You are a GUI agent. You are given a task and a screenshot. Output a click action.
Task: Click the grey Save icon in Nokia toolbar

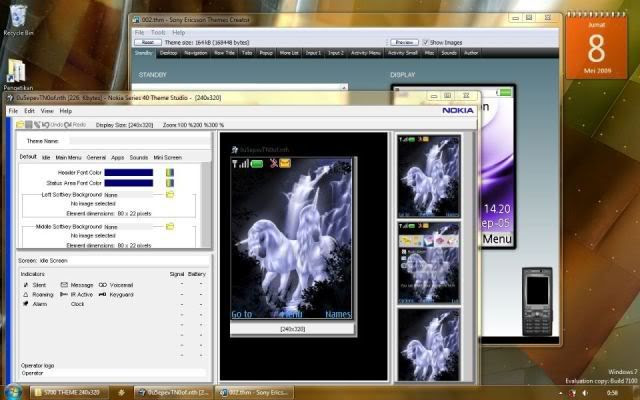29,124
